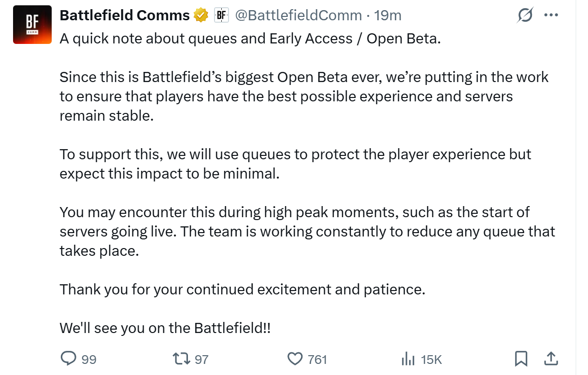
Task: Open the @BattlefieldComm handle link
Action: (x=298, y=15)
